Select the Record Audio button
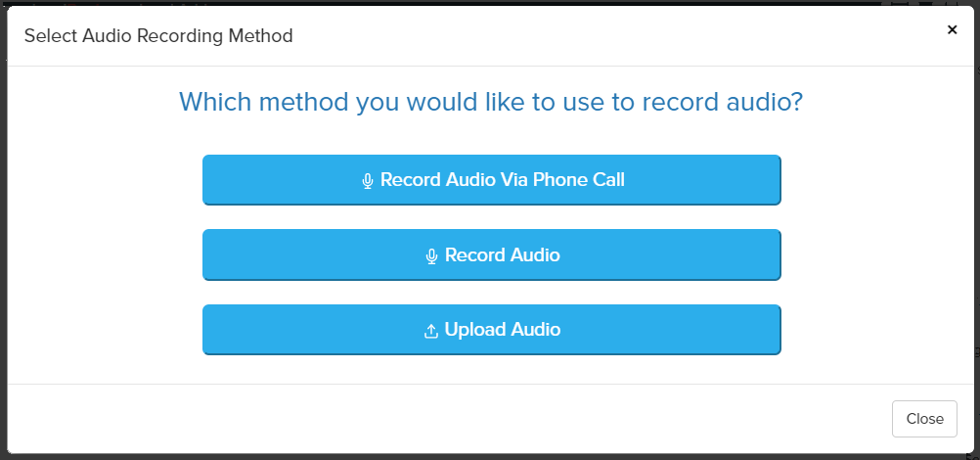The height and width of the screenshot is (460, 980). [x=491, y=255]
